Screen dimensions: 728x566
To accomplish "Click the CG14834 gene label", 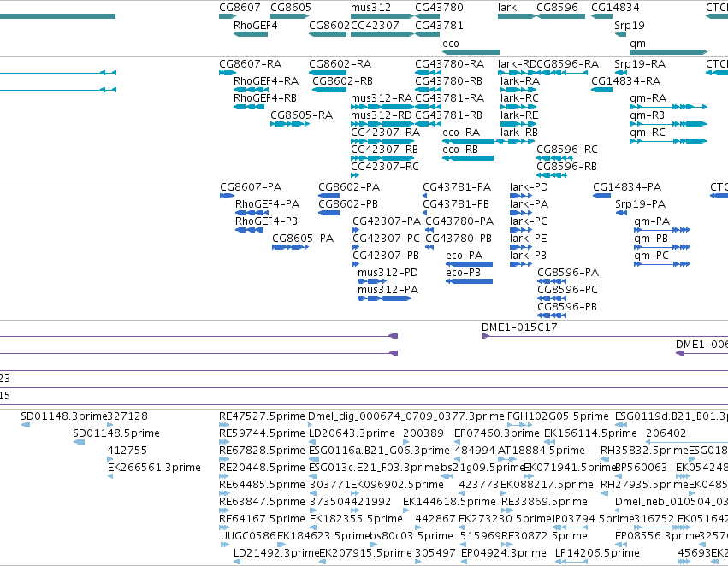I will coord(615,8).
